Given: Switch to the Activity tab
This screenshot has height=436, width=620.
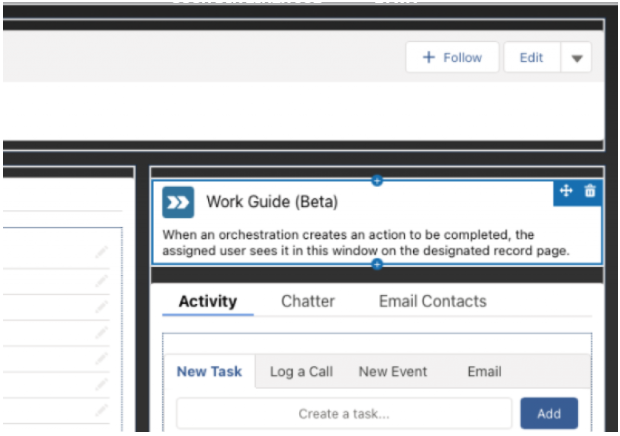Looking at the screenshot, I should (x=208, y=301).
